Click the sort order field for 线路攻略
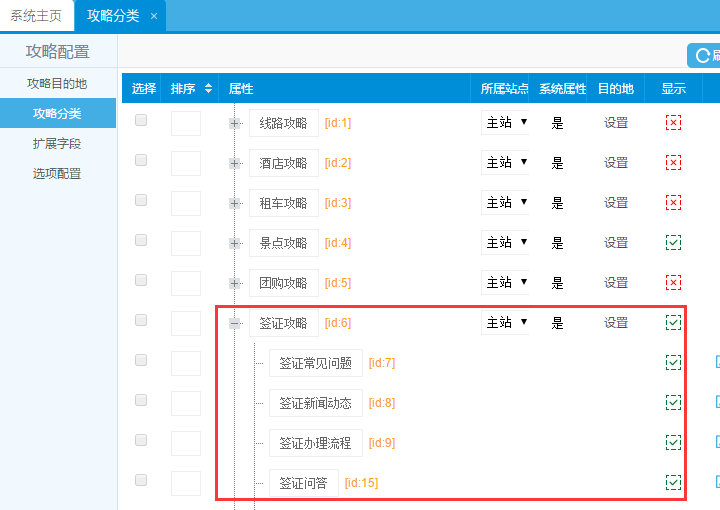 pyautogui.click(x=186, y=123)
